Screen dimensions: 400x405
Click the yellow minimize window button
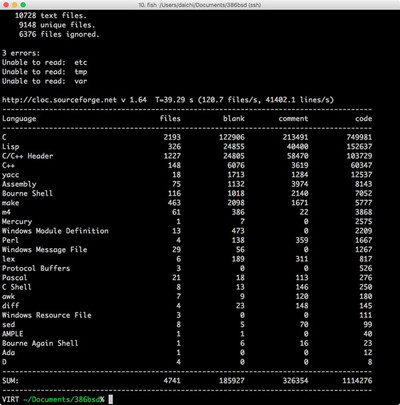[14, 5]
